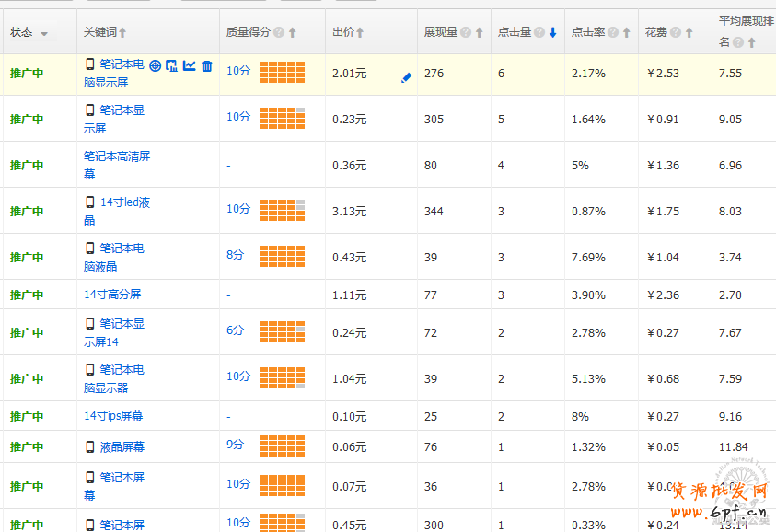Click the target icon beside 笔记本电脑显示屏
This screenshot has height=532, width=776.
tap(155, 65)
